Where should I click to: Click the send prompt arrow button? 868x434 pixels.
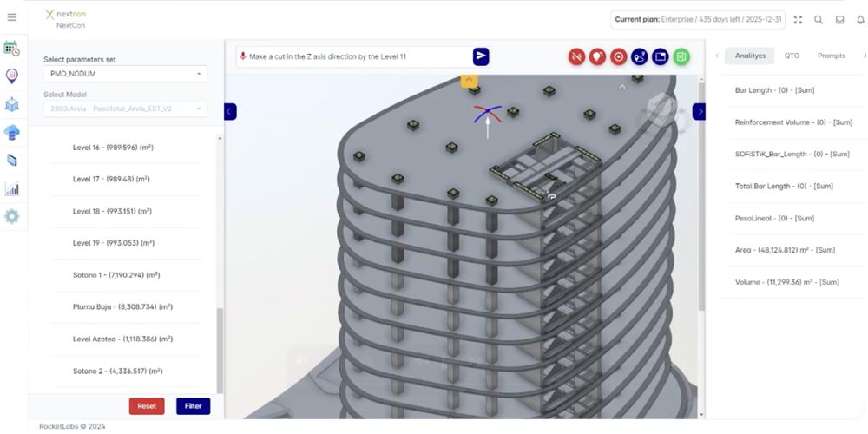(x=481, y=56)
